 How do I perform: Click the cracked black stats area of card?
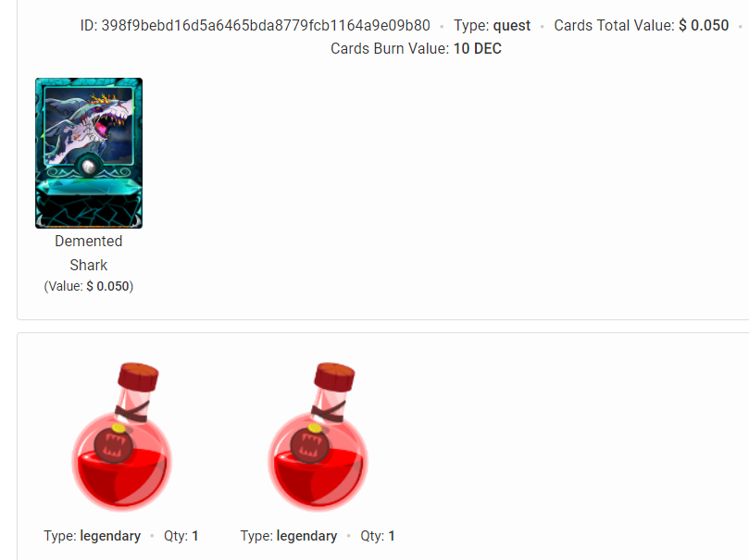click(x=89, y=210)
